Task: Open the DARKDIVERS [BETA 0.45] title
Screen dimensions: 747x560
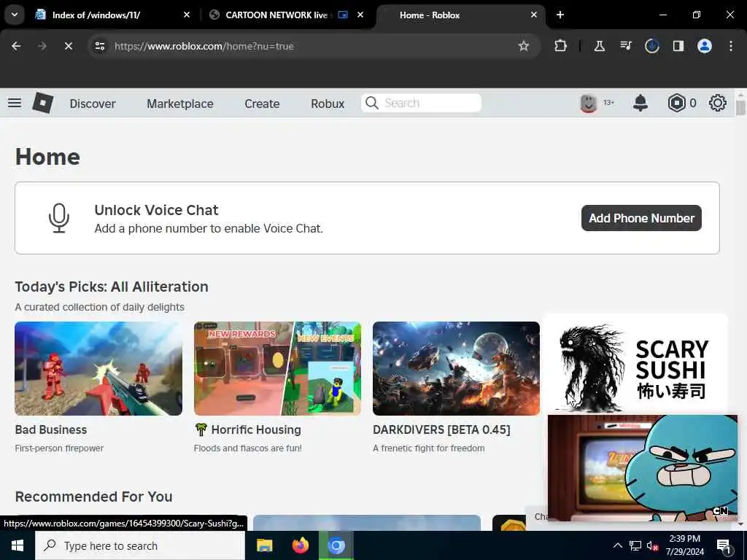Action: tap(441, 429)
